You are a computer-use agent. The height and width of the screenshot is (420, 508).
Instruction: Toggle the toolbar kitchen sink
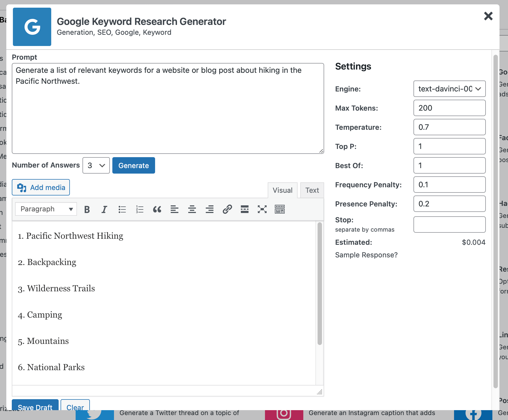[280, 209]
